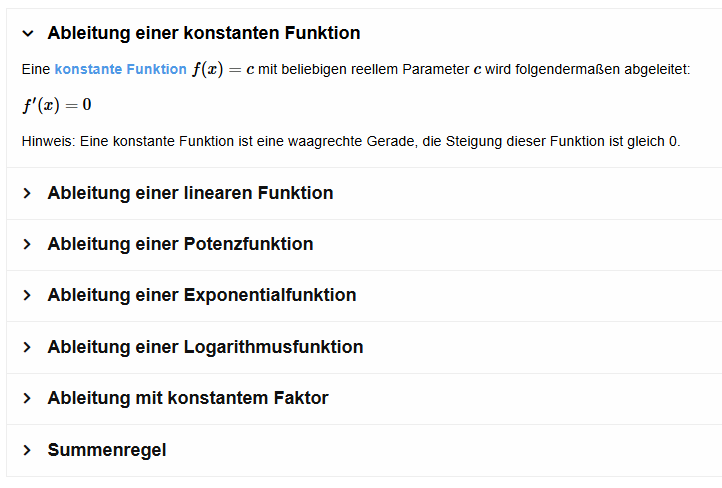Click arrow icon beside Summenregel
722x488 pixels.
27,450
